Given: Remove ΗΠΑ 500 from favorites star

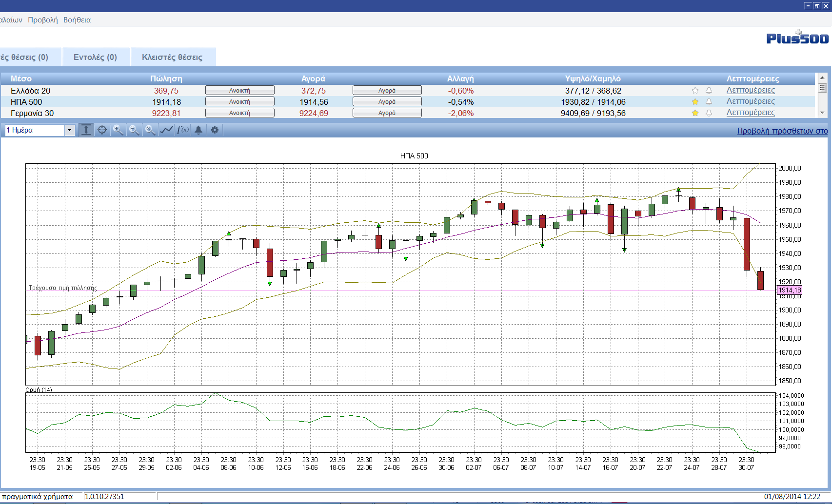Looking at the screenshot, I should (x=695, y=102).
